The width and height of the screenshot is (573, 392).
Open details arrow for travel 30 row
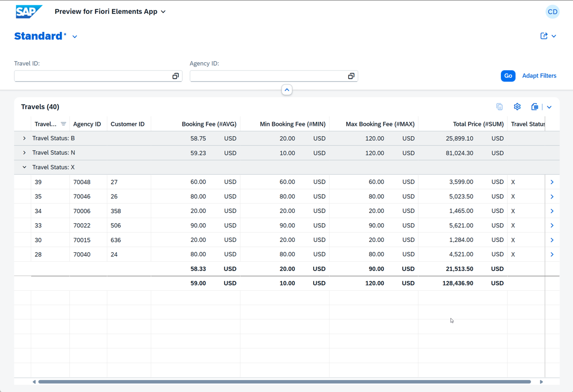point(552,240)
